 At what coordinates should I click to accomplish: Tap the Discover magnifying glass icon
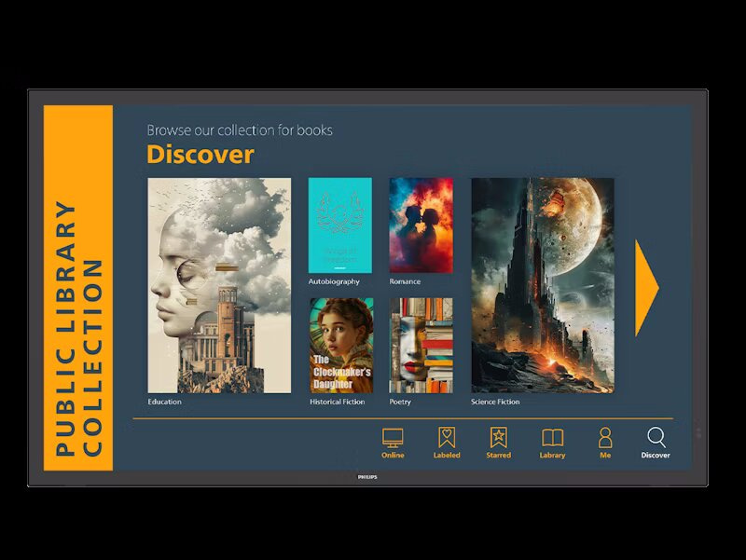[x=656, y=438]
